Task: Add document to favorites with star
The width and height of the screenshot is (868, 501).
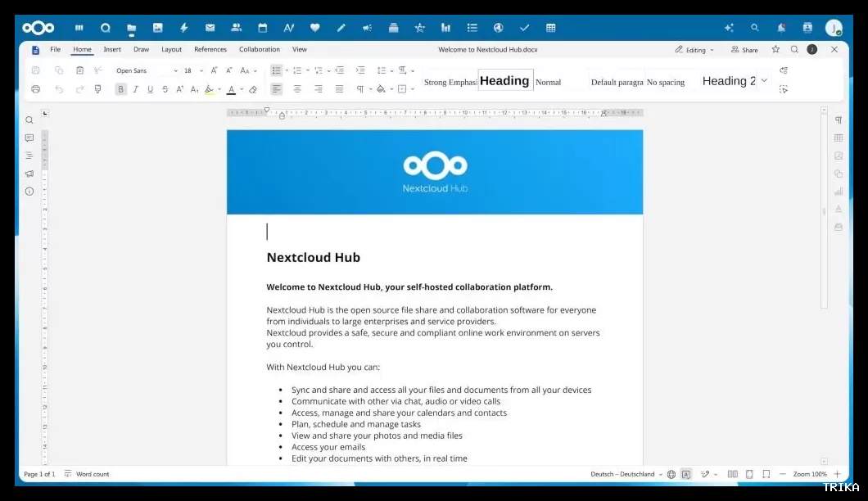Action: tap(775, 49)
